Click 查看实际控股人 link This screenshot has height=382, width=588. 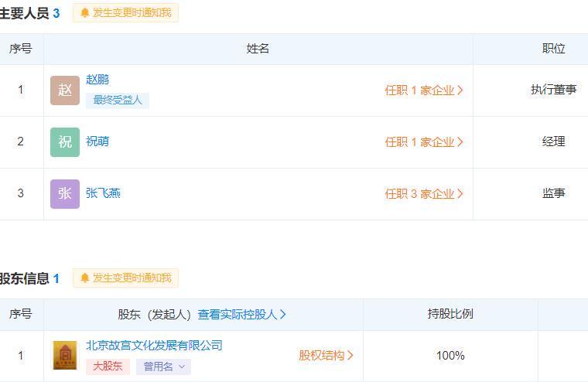(241, 315)
